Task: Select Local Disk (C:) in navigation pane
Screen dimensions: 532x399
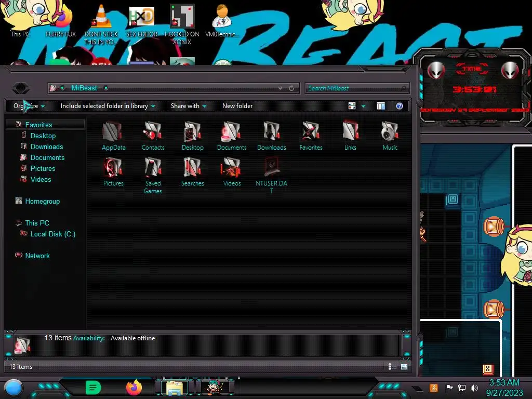Action: 52,234
